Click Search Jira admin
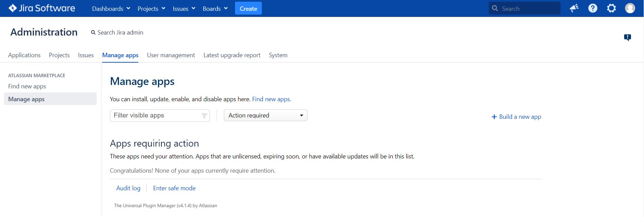 [117, 32]
